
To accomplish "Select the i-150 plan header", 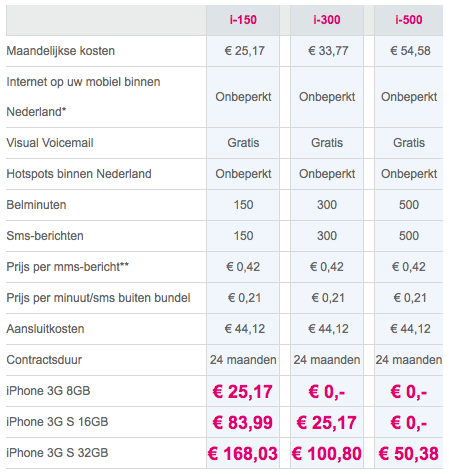I will point(243,20).
